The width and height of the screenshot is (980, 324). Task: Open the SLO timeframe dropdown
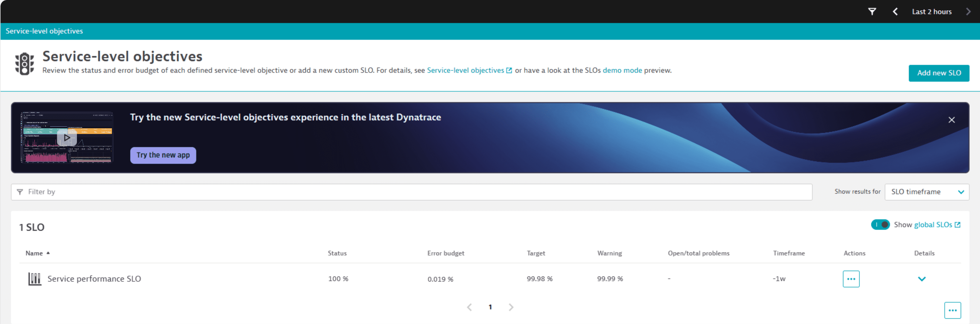click(x=927, y=192)
